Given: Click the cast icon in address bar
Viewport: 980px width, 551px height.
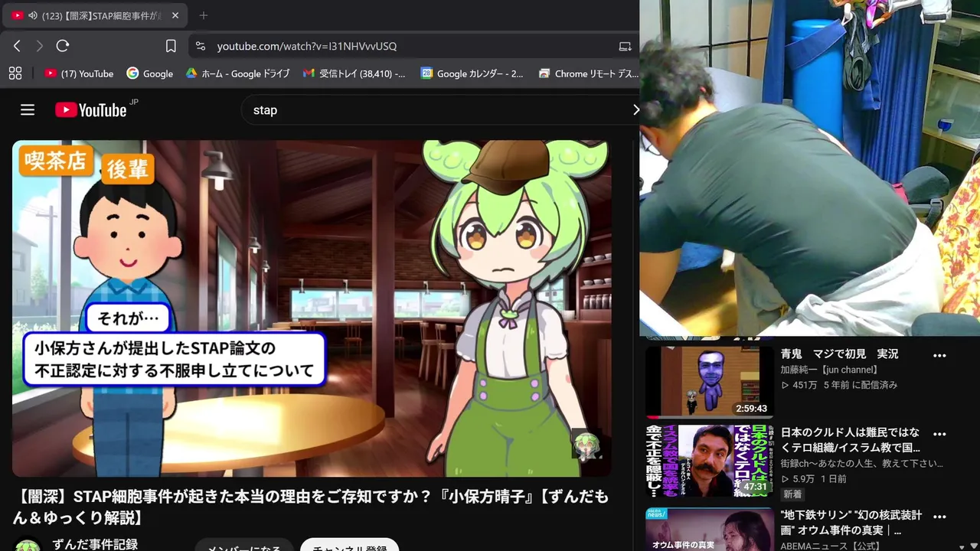Looking at the screenshot, I should [x=626, y=46].
